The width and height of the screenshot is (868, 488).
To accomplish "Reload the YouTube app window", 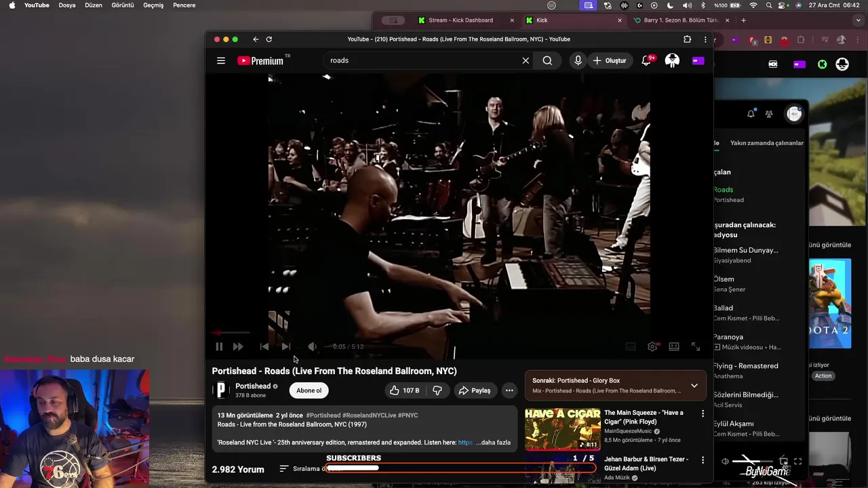I will click(269, 39).
